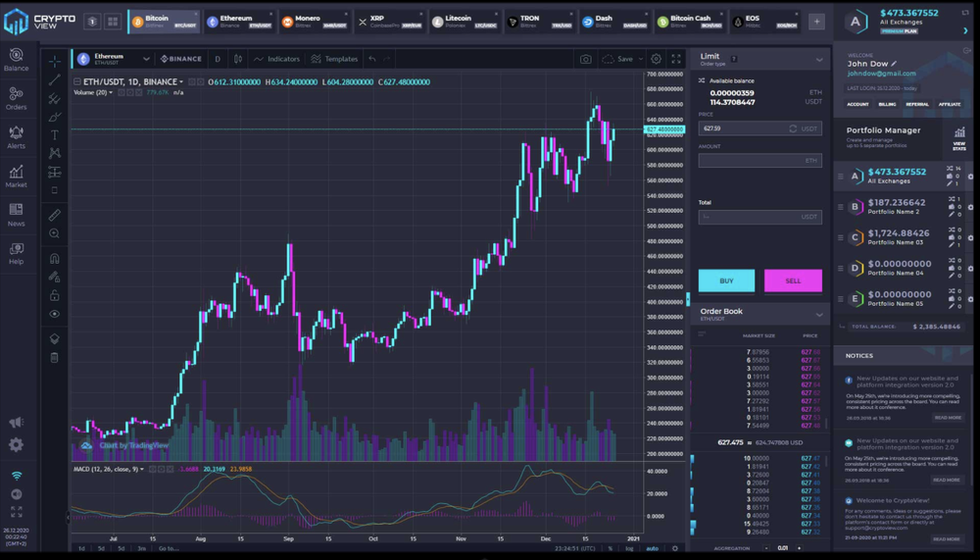
Task: Select the crosshair cursor tool
Action: click(x=54, y=62)
